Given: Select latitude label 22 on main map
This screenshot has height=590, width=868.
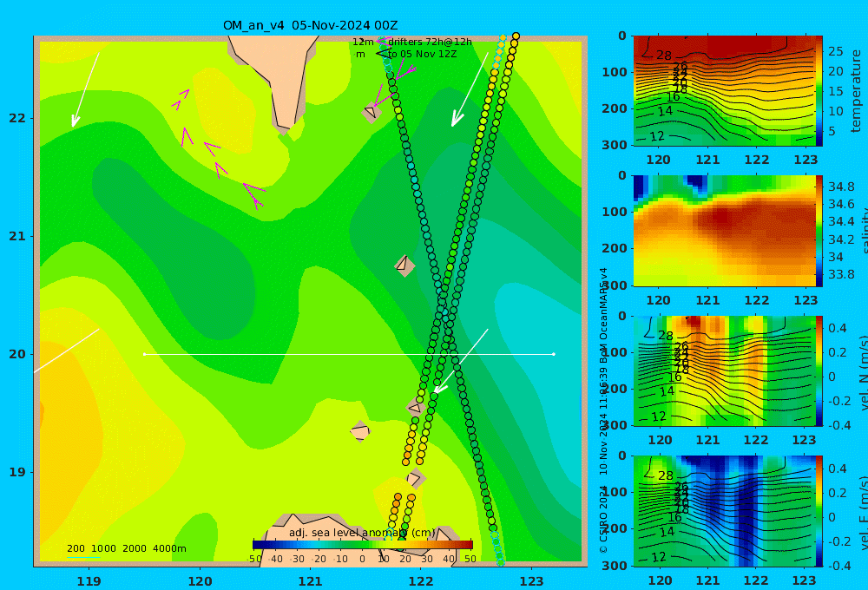Looking at the screenshot, I should pos(17,119).
